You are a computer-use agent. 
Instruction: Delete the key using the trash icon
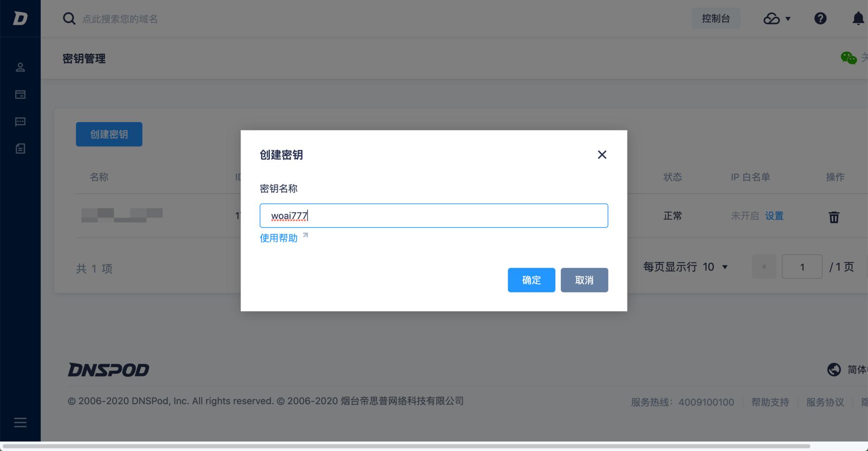[834, 217]
